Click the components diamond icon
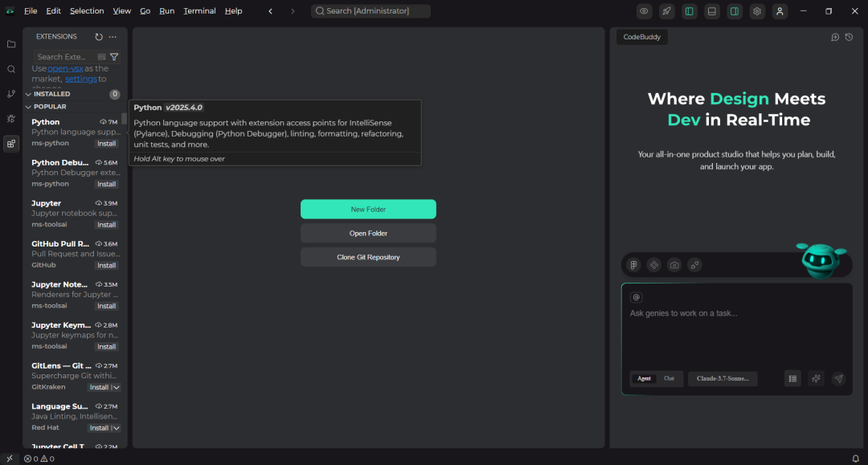The width and height of the screenshot is (868, 465). pyautogui.click(x=653, y=265)
